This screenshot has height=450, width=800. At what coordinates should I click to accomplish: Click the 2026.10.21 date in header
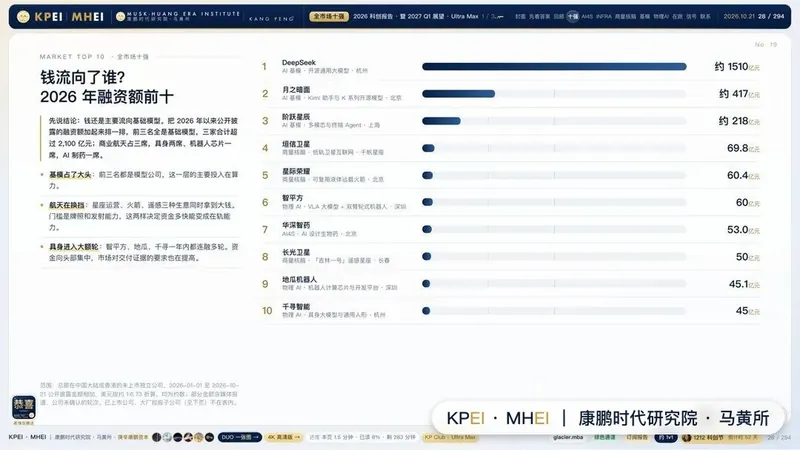(x=739, y=16)
